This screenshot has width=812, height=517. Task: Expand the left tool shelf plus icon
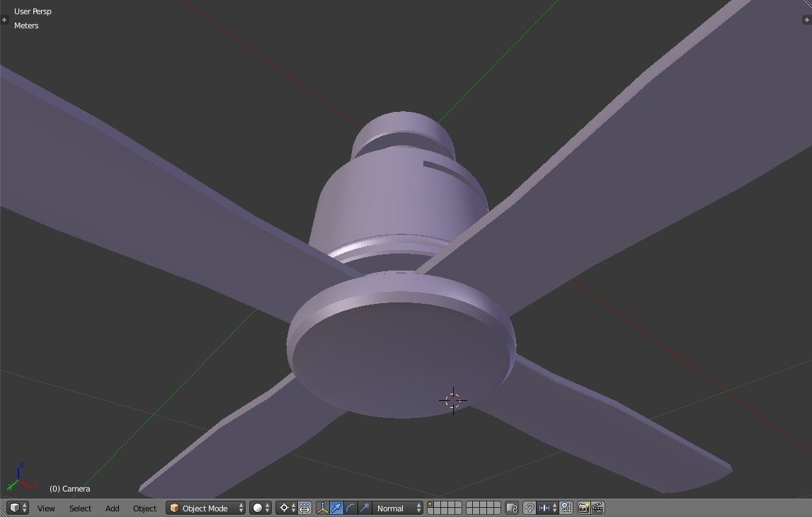point(5,20)
